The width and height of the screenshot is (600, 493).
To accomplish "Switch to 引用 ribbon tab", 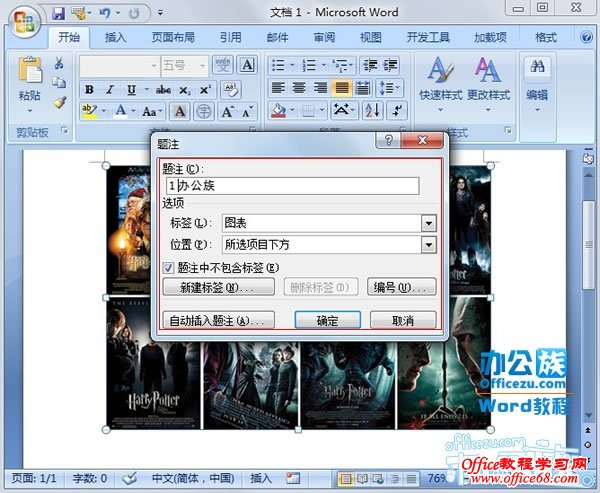I will tap(230, 38).
